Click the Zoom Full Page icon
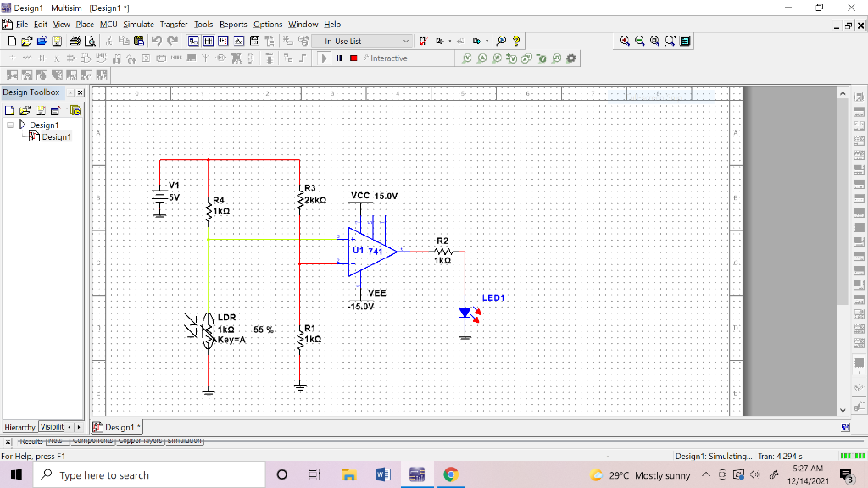The width and height of the screenshot is (868, 488). point(654,41)
